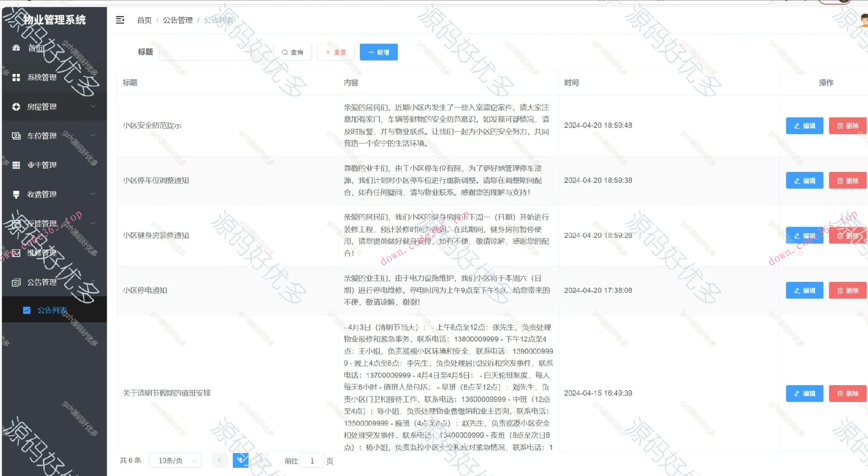
Task: Click the 反馈管理 feedback management icon
Action: pos(16,224)
